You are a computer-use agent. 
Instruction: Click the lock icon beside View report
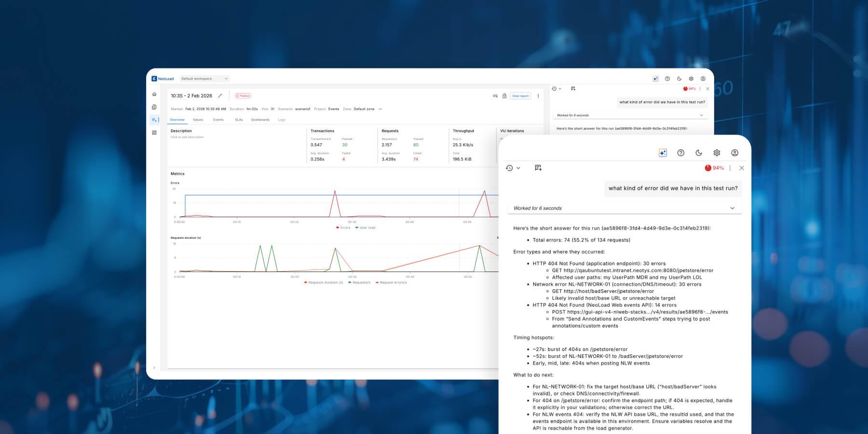pyautogui.click(x=504, y=96)
